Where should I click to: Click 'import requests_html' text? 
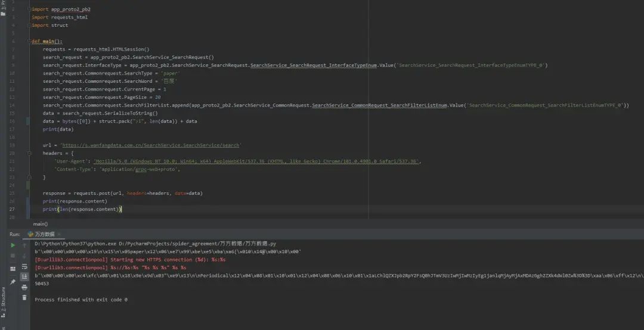(60, 17)
